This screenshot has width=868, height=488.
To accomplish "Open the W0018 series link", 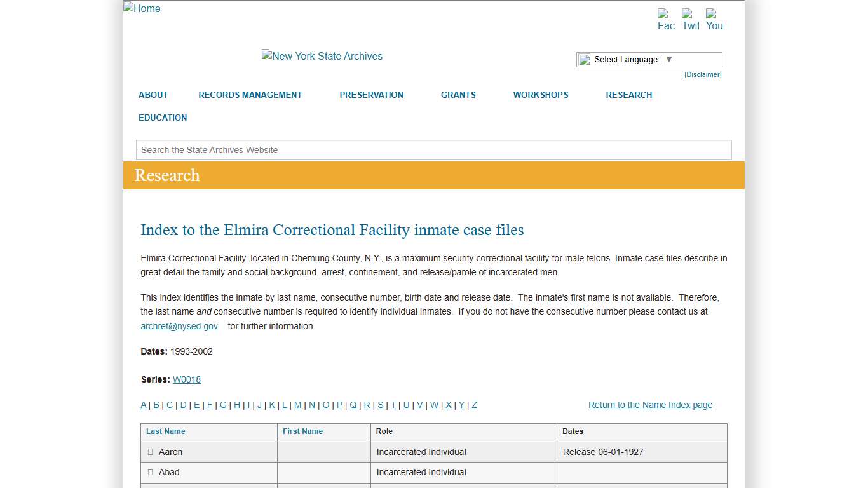I will tap(187, 379).
